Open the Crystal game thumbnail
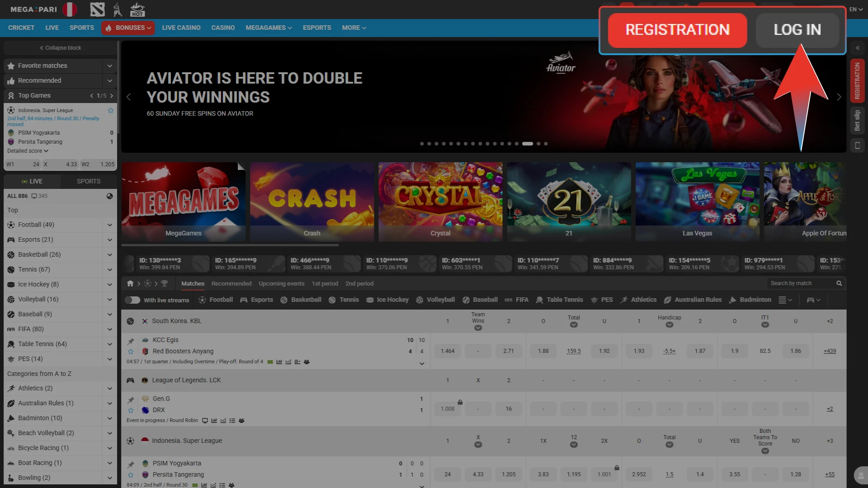This screenshot has height=488, width=868. [440, 202]
